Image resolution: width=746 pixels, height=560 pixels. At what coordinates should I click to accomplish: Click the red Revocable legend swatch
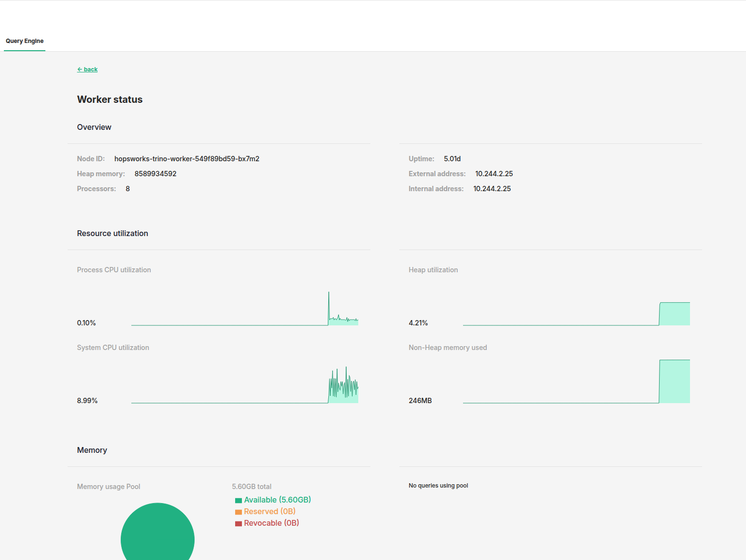pos(239,524)
